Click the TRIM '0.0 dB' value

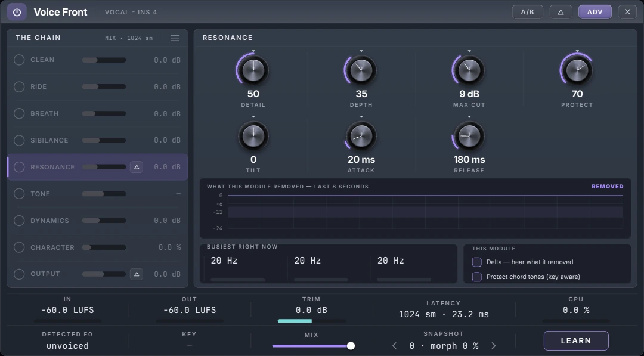pyautogui.click(x=311, y=310)
